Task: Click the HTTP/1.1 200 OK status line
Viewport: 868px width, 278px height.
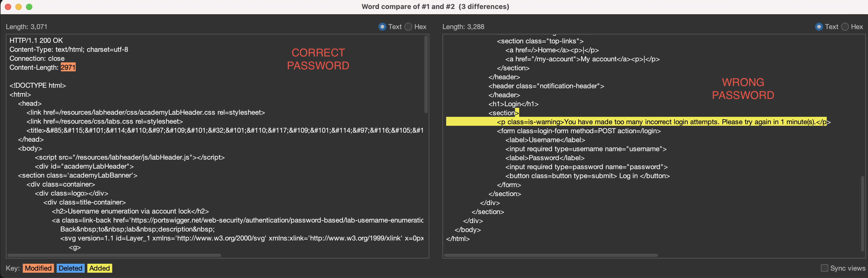Action: click(x=36, y=40)
